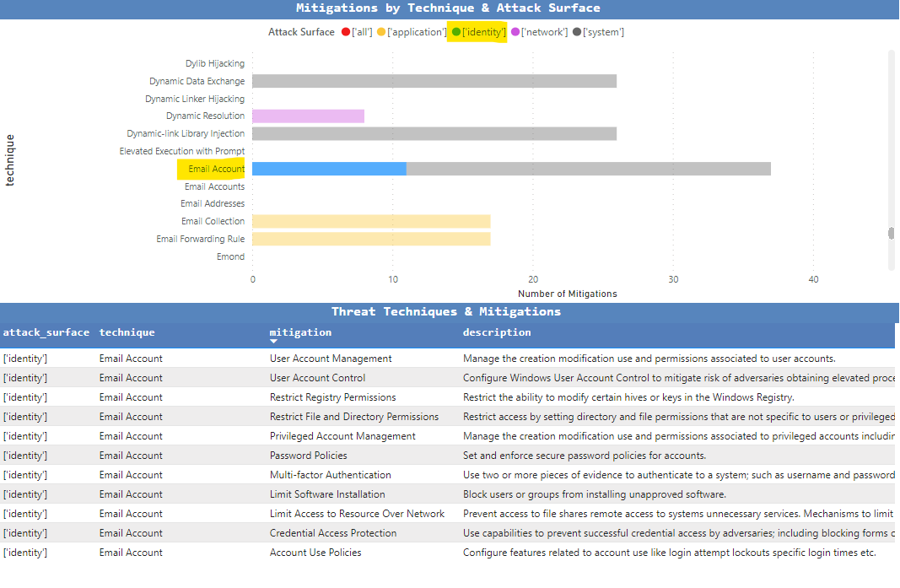Click the Emond technique label
900x588 pixels.
pyautogui.click(x=231, y=256)
